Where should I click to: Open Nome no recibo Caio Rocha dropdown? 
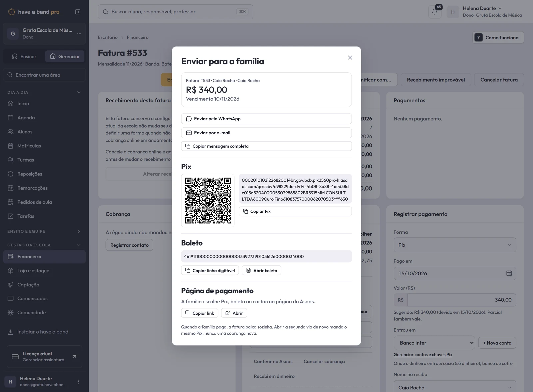pyautogui.click(x=455, y=387)
